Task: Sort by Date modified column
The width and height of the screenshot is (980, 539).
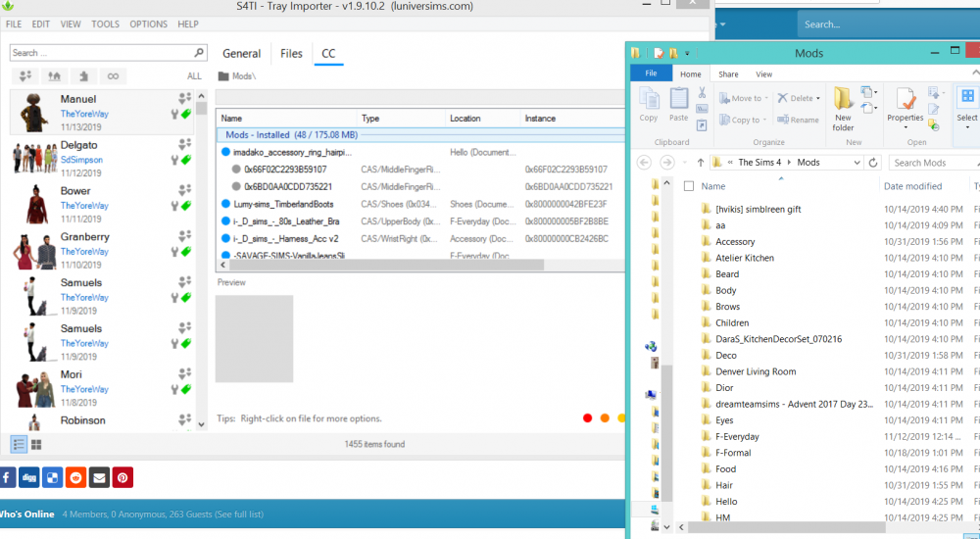Action: pos(911,186)
